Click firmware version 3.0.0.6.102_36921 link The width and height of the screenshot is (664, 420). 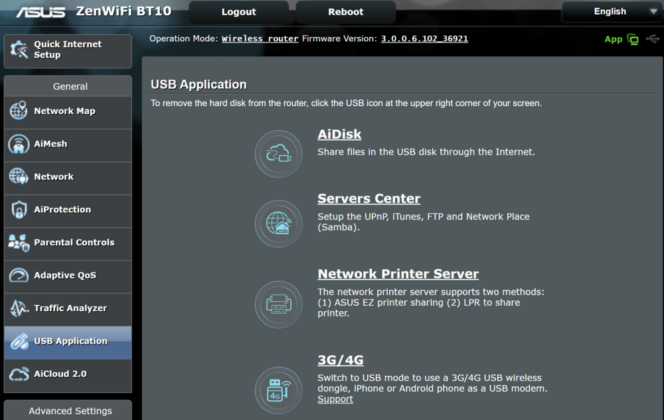tap(424, 39)
